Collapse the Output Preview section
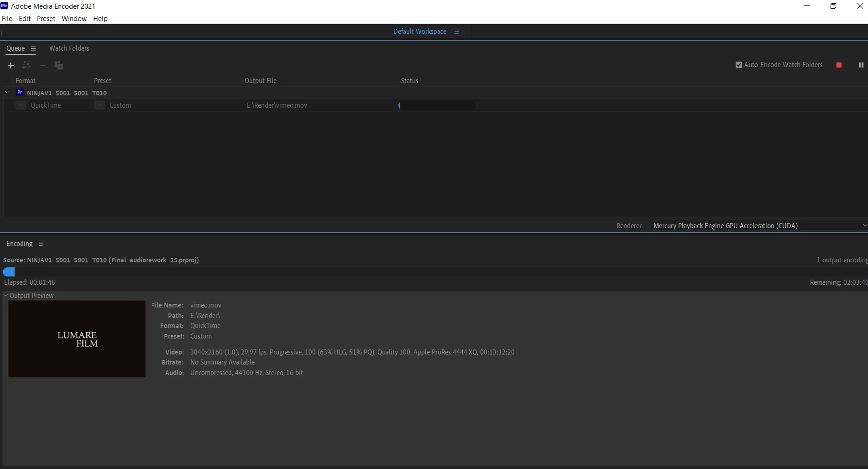 click(x=5, y=295)
